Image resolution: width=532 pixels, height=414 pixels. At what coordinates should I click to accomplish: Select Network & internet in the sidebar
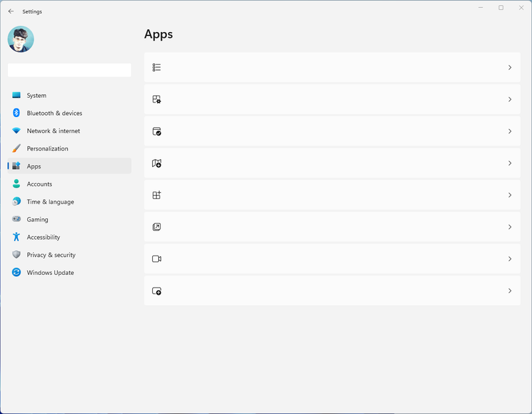pos(53,131)
